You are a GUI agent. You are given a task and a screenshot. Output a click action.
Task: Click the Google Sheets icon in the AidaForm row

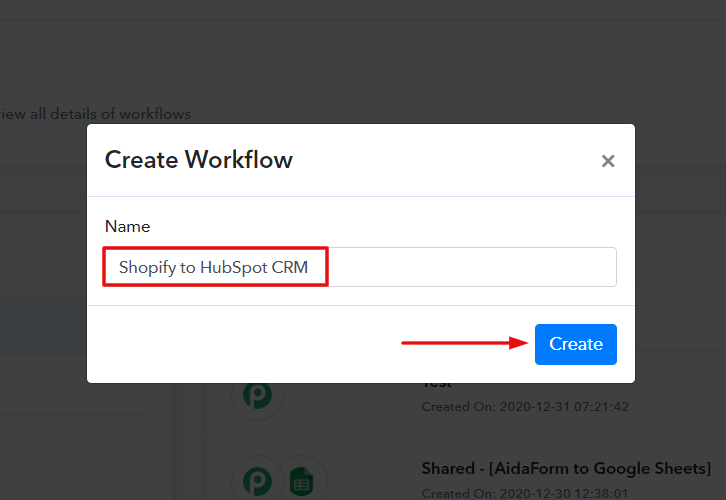(x=301, y=481)
